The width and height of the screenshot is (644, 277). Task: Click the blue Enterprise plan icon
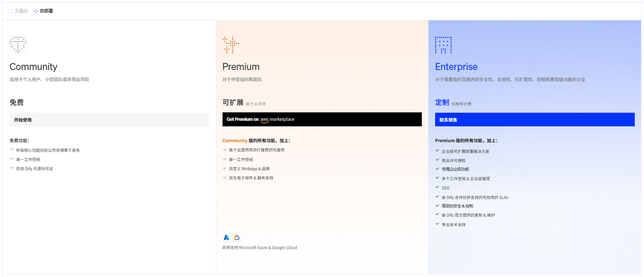(443, 45)
